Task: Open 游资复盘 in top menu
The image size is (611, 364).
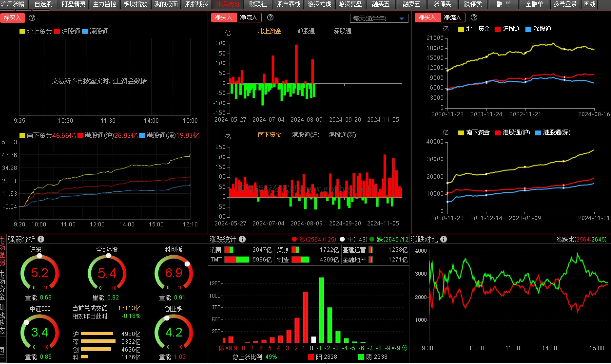Action: [x=350, y=4]
